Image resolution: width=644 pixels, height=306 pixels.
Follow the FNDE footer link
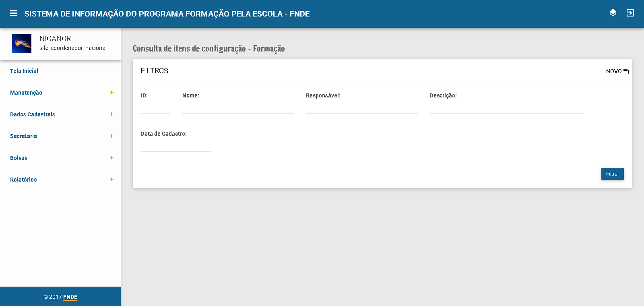[x=70, y=297]
